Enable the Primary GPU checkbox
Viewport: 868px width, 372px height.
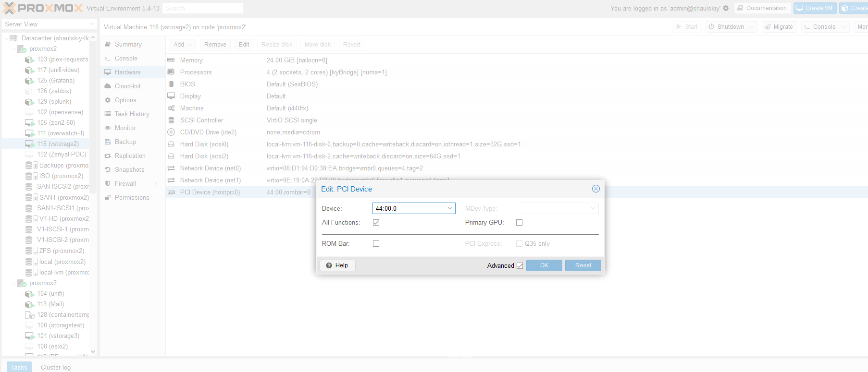[520, 223]
